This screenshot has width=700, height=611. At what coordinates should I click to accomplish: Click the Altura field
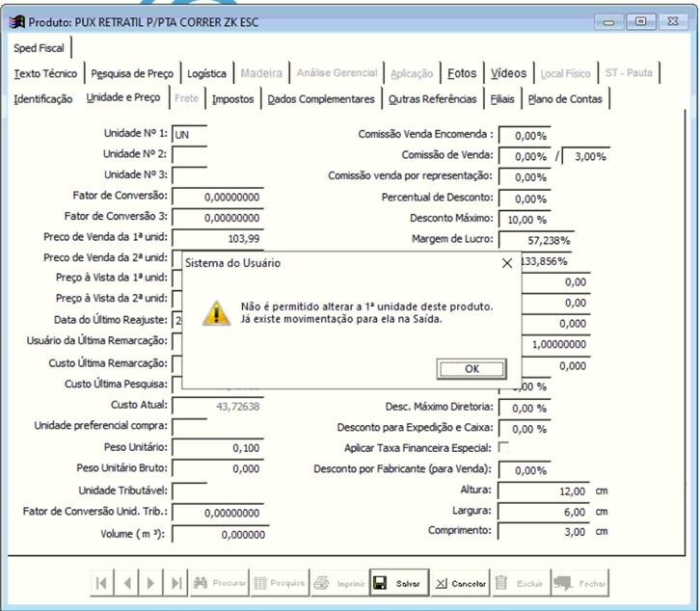pyautogui.click(x=544, y=491)
